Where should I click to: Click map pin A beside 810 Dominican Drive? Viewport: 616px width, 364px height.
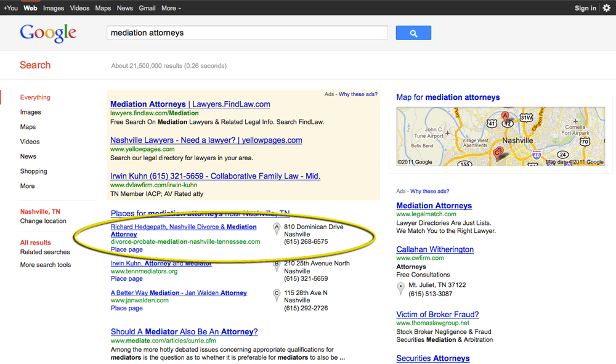click(x=277, y=229)
